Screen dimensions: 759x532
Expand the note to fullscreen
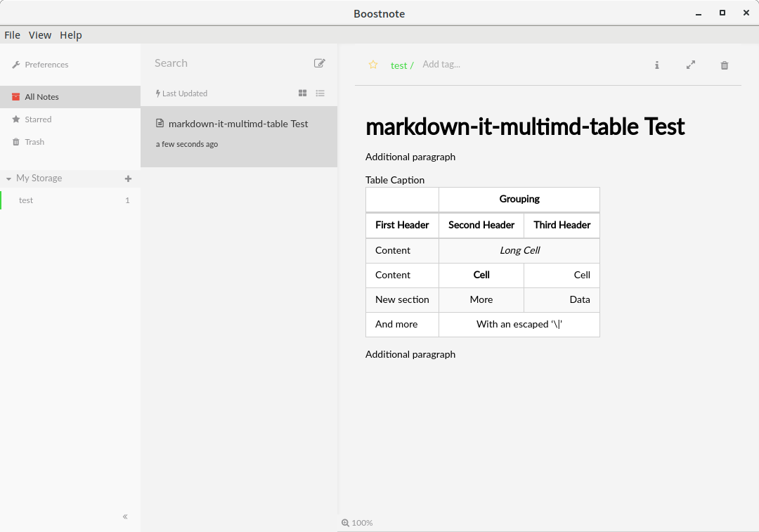[x=691, y=65]
